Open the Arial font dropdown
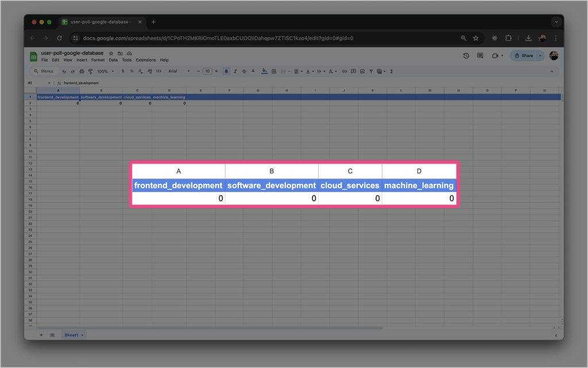 tap(179, 71)
